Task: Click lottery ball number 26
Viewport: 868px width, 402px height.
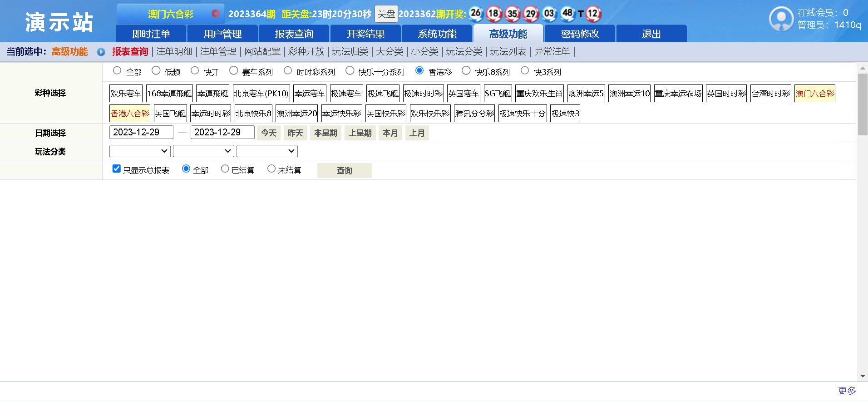Action: 475,14
